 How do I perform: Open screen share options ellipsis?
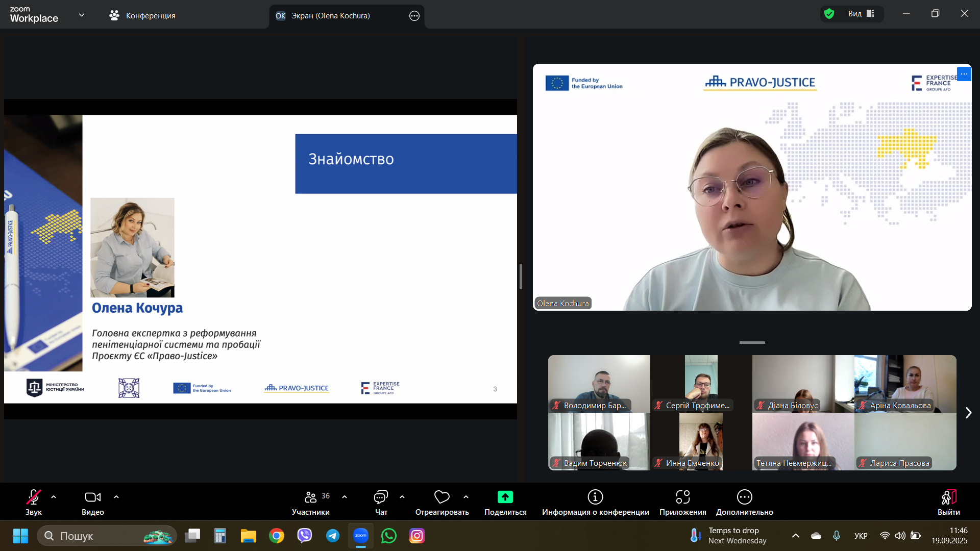pos(414,16)
